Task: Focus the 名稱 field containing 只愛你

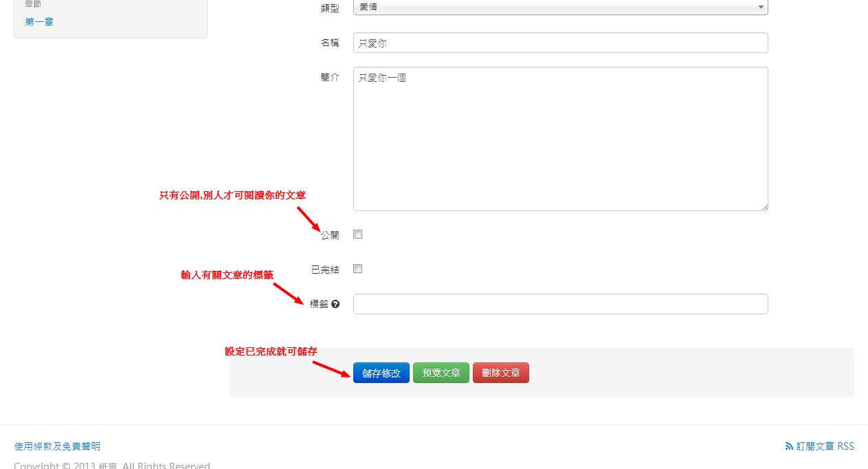Action: pyautogui.click(x=560, y=43)
